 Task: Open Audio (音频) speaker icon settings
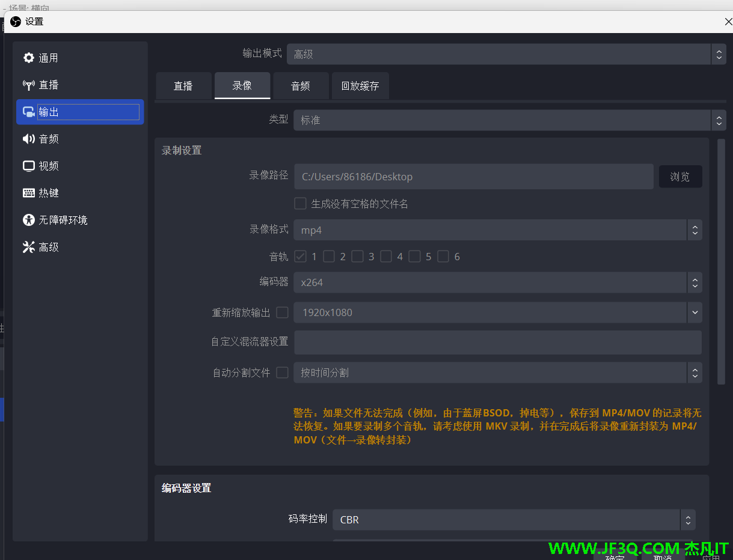tap(29, 139)
